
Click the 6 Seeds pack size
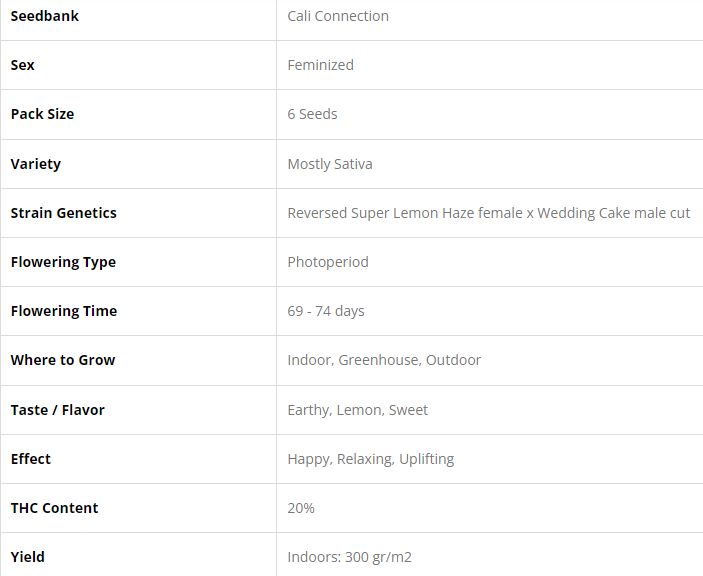coord(312,114)
